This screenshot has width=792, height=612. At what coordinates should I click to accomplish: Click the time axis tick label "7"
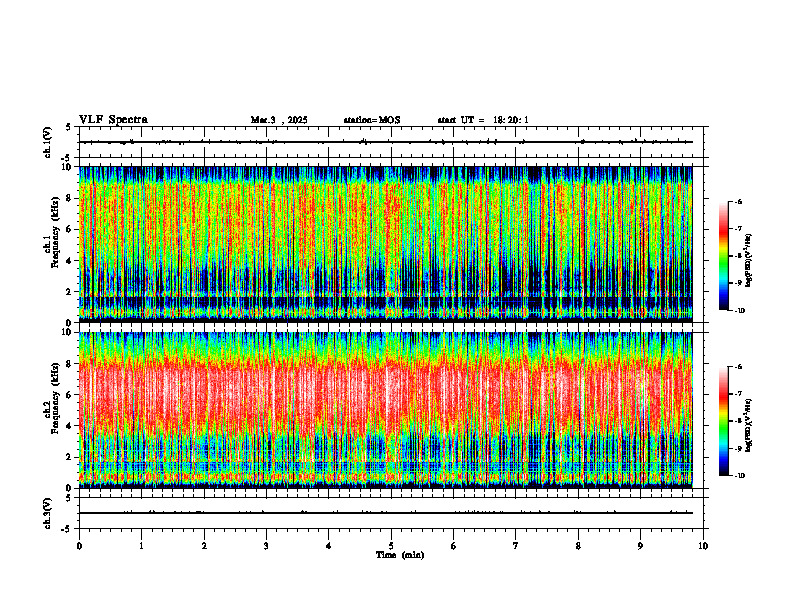click(516, 546)
